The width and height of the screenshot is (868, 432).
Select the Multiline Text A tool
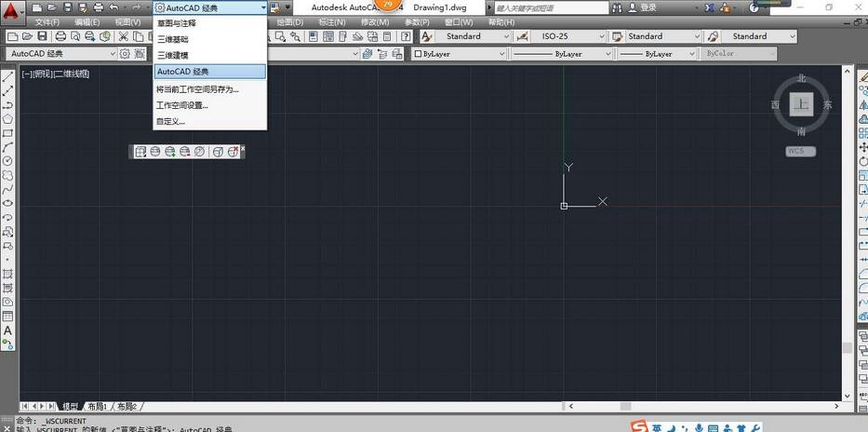7,331
